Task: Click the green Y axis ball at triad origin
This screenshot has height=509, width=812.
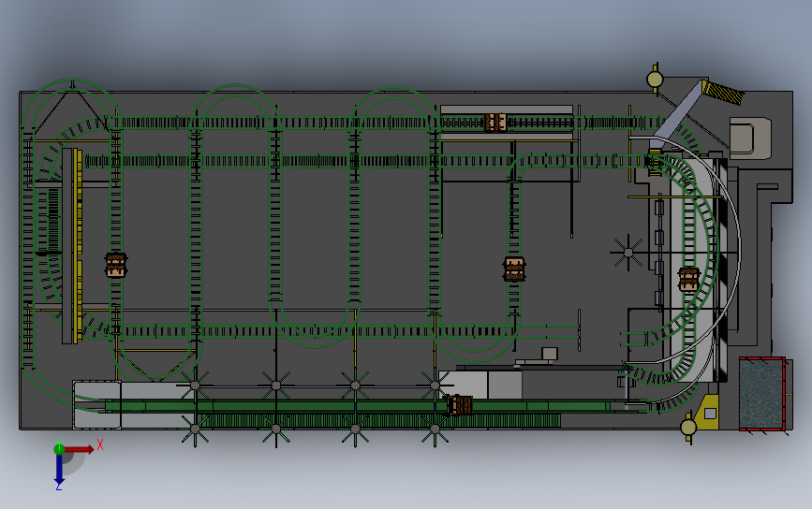Action: 59,449
